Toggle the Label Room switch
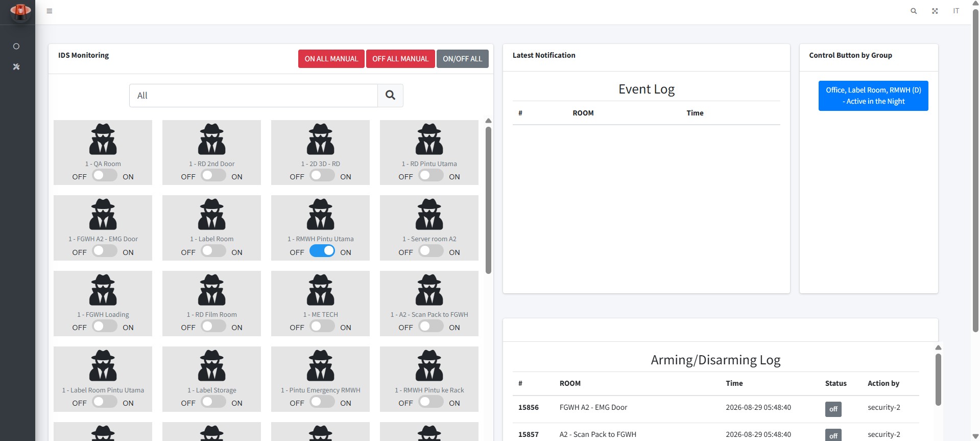980x441 pixels. click(213, 251)
